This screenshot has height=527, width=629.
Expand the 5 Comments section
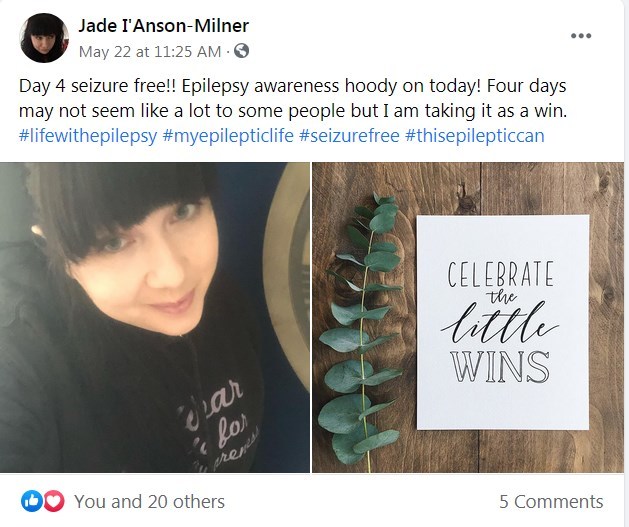[551, 502]
